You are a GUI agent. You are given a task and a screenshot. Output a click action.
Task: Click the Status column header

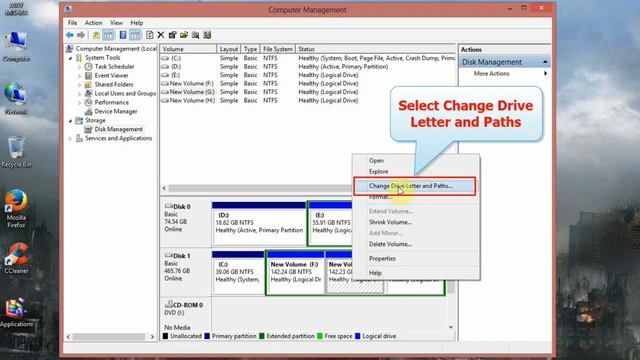point(375,49)
